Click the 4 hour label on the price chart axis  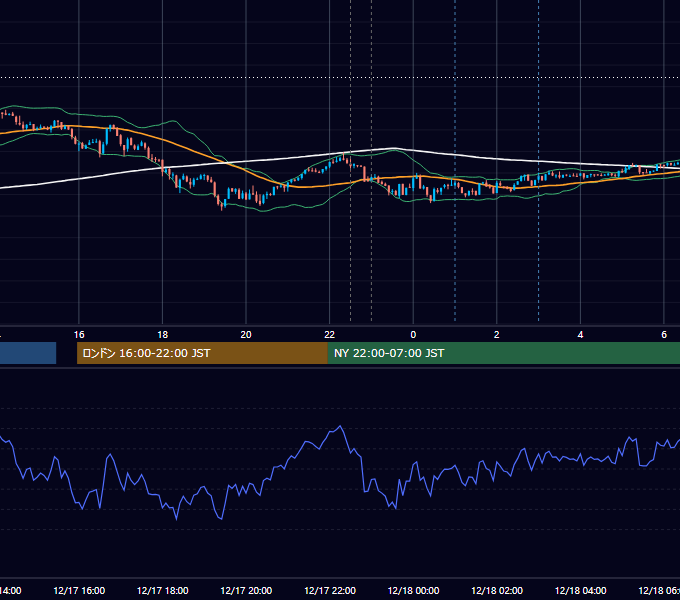tap(580, 335)
